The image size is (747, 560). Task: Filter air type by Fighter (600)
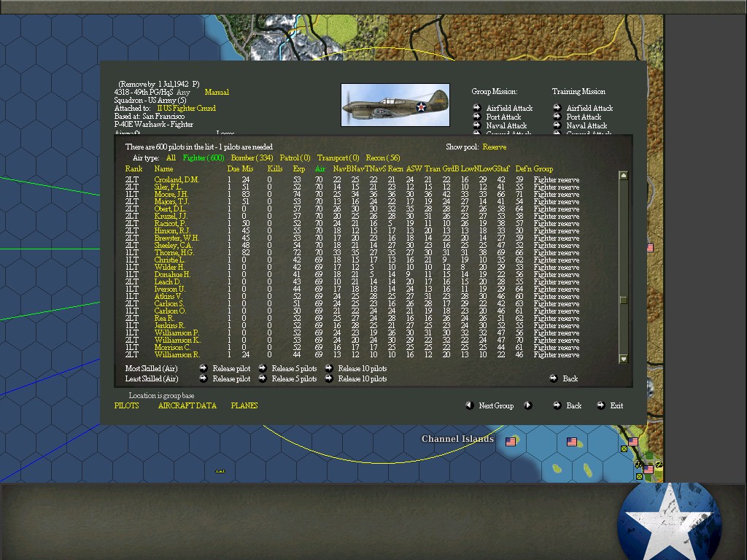[204, 158]
